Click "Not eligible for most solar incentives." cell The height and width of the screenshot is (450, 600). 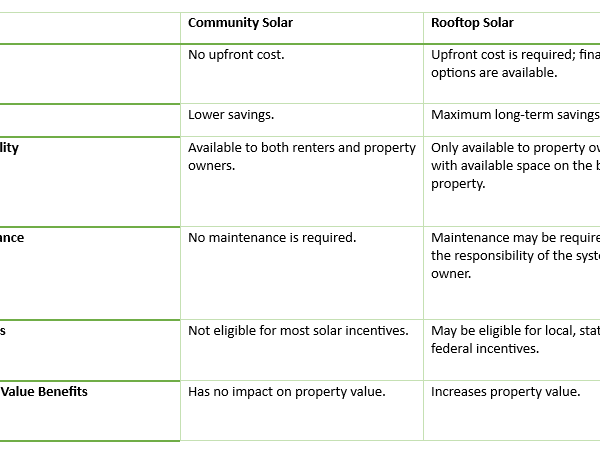point(298,331)
